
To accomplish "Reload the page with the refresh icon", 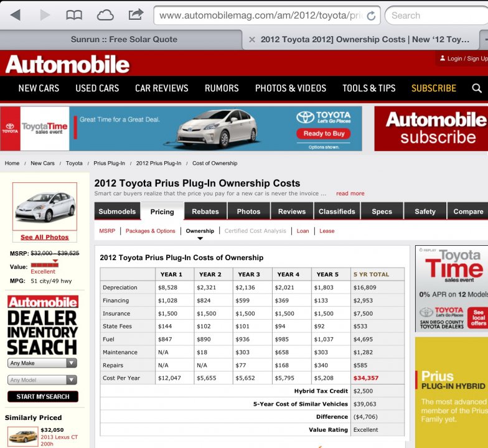I will 371,16.
